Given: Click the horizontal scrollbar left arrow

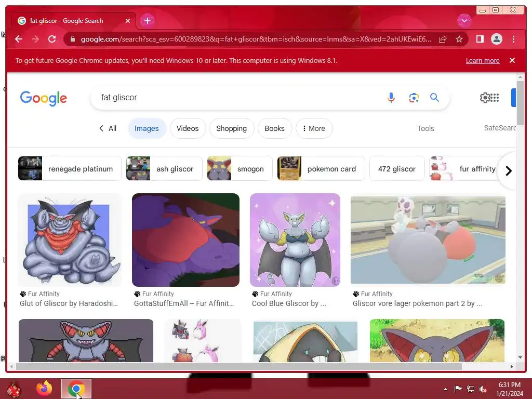Looking at the screenshot, I should point(11,366).
